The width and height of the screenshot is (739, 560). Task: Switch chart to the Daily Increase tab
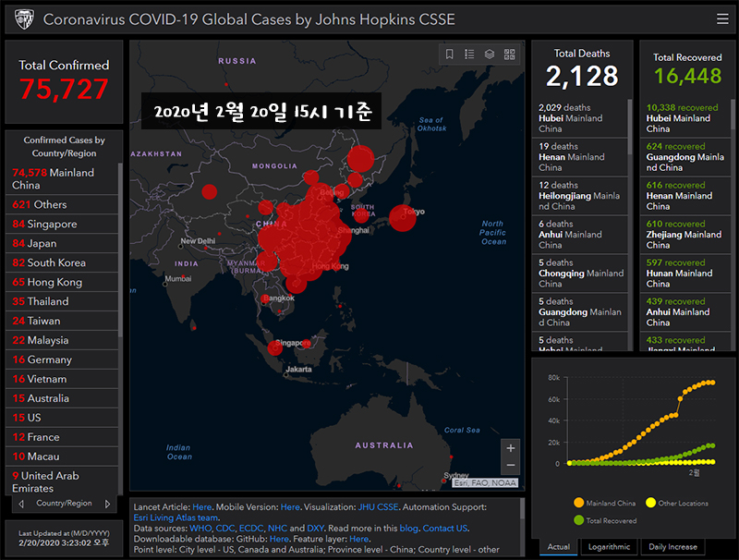coord(672,547)
